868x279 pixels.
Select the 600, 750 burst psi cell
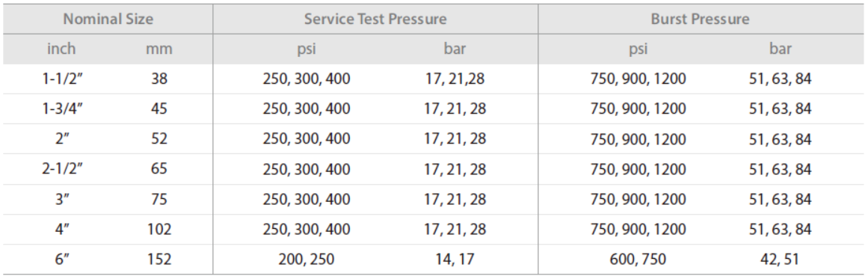pos(638,259)
